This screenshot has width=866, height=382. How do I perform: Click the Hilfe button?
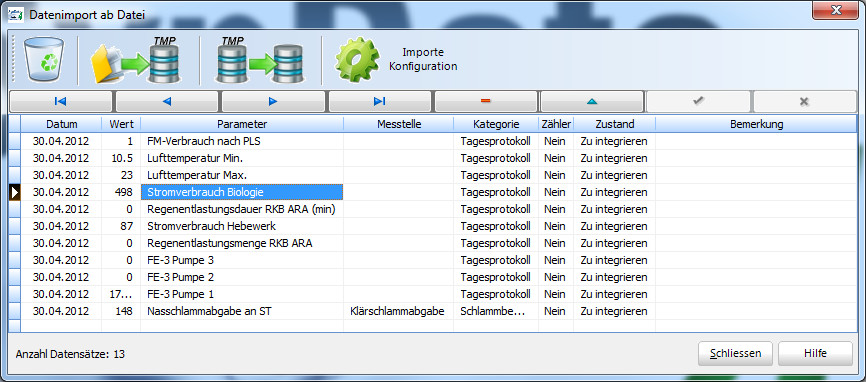815,353
